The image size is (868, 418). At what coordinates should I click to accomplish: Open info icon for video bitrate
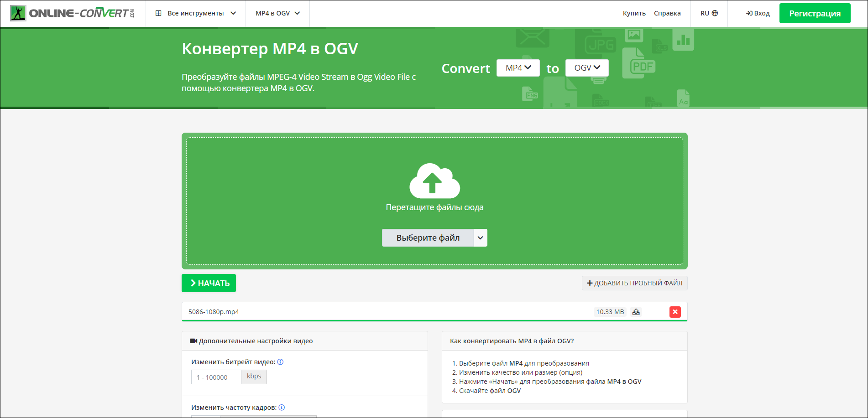tap(281, 362)
